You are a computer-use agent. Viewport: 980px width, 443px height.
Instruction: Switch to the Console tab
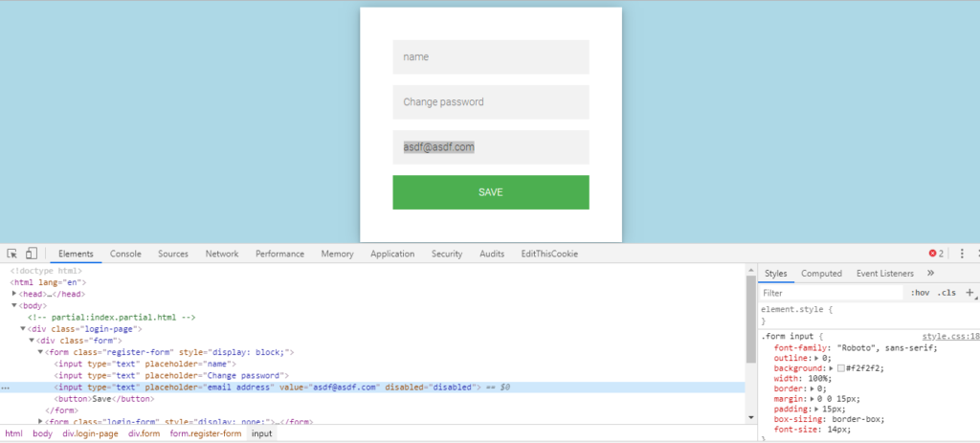pos(125,254)
